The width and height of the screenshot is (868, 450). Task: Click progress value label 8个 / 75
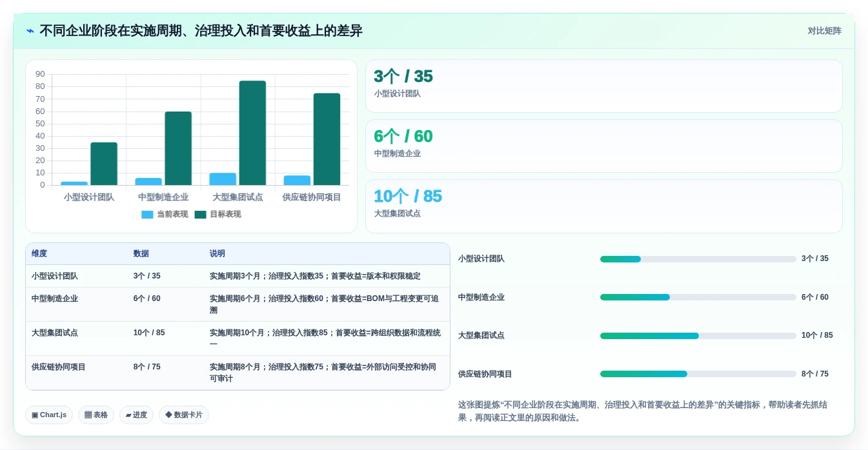pos(815,374)
